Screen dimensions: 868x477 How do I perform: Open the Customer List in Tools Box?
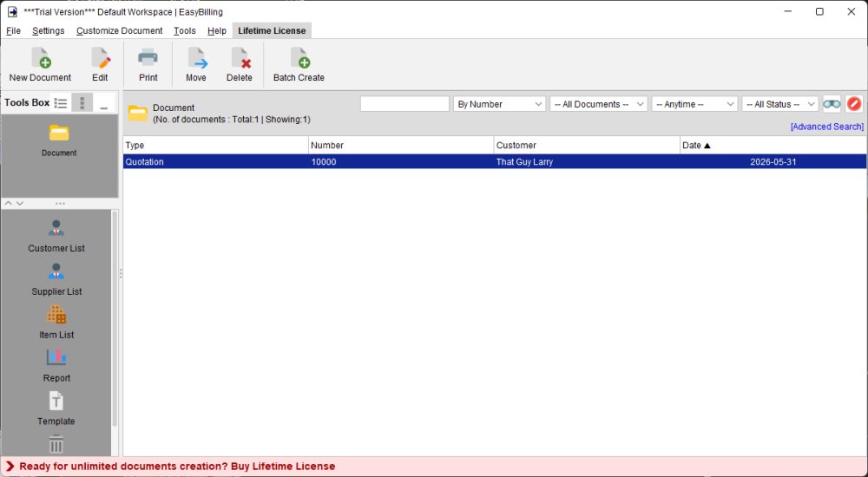56,236
